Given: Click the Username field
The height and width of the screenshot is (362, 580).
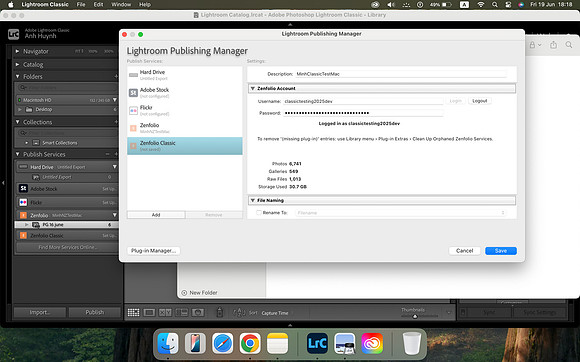Looking at the screenshot, I should coord(363,101).
